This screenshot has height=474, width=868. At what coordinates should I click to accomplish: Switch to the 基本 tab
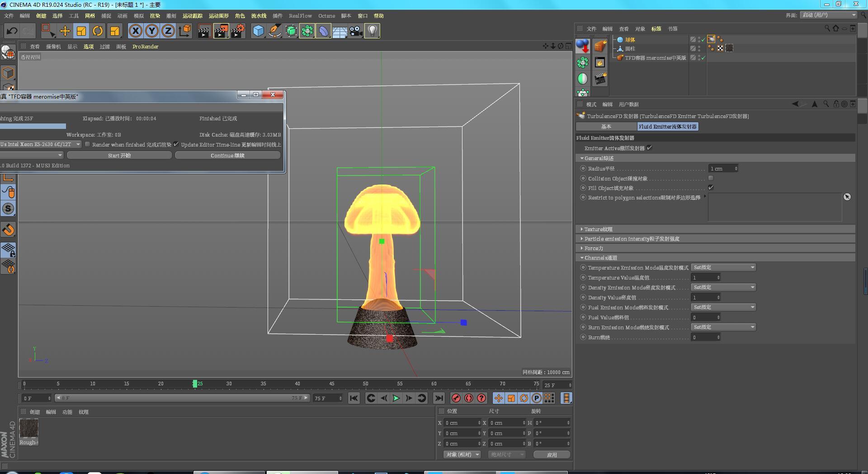(606, 127)
